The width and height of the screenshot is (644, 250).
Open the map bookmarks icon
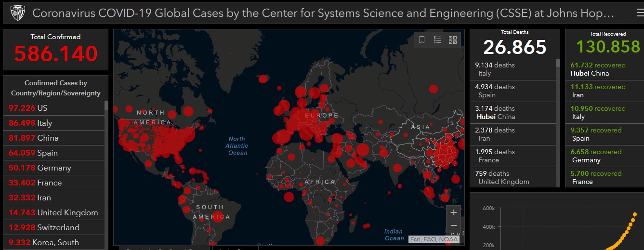tap(422, 40)
